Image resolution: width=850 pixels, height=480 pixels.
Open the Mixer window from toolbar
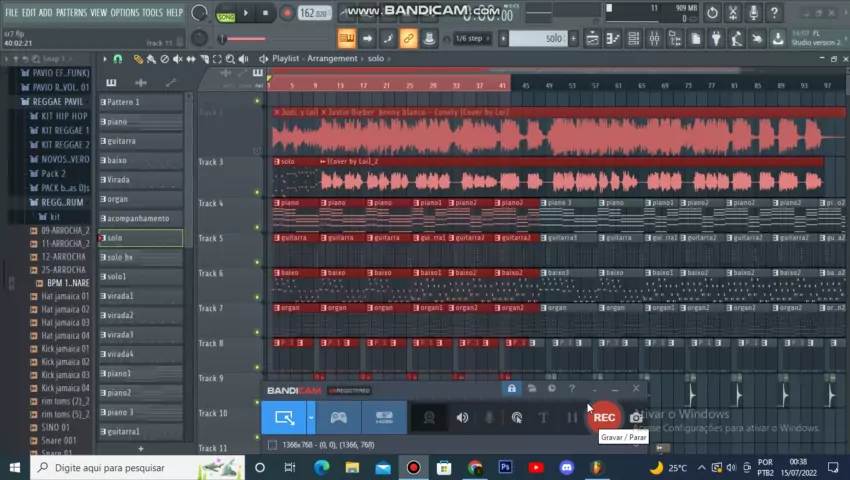pos(654,38)
